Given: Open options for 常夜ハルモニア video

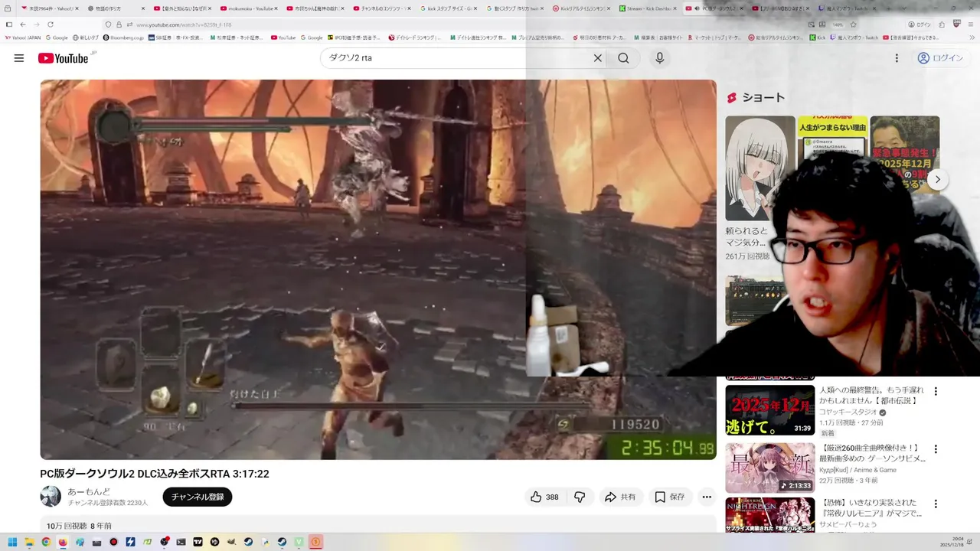Looking at the screenshot, I should 935,505.
